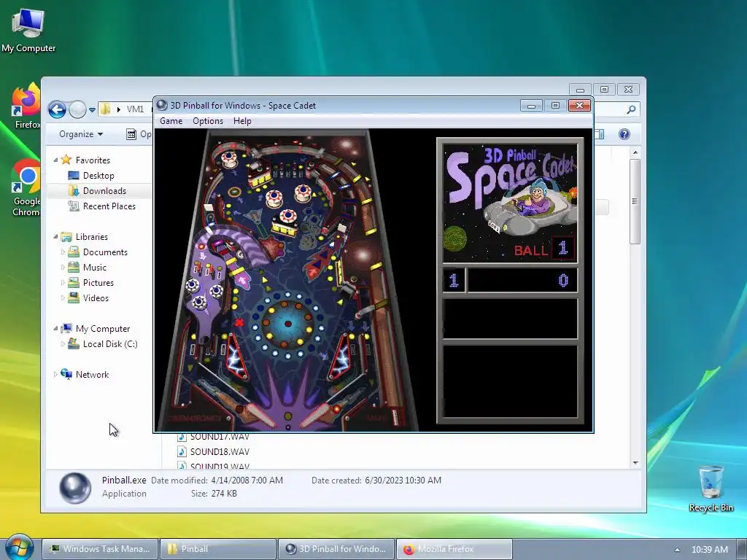Image resolution: width=747 pixels, height=560 pixels.
Task: Click the Back arrow in Explorer window
Action: pyautogui.click(x=57, y=109)
